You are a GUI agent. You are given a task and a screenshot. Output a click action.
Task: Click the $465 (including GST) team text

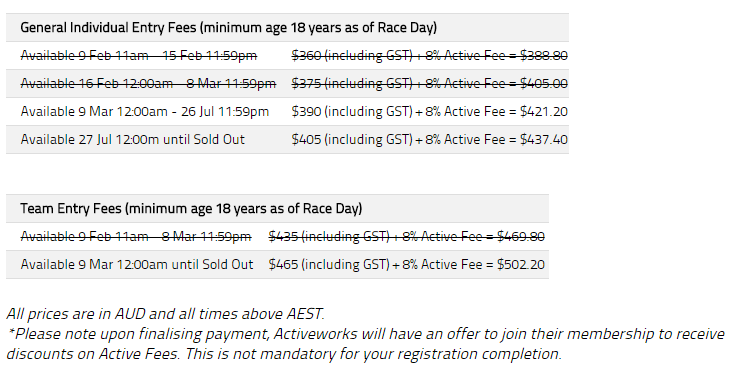coord(329,264)
